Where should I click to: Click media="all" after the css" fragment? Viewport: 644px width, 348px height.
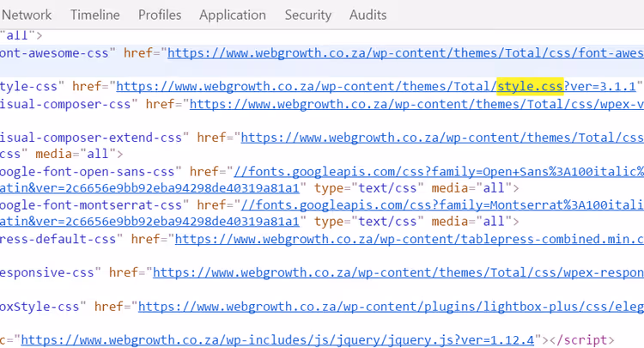(76, 154)
